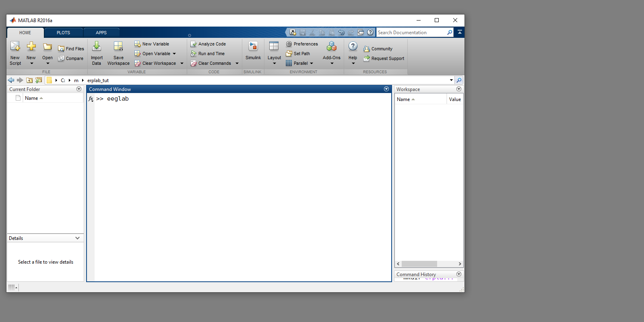Click the Search Documentation magnifier icon
This screenshot has width=644, height=322.
(x=450, y=33)
